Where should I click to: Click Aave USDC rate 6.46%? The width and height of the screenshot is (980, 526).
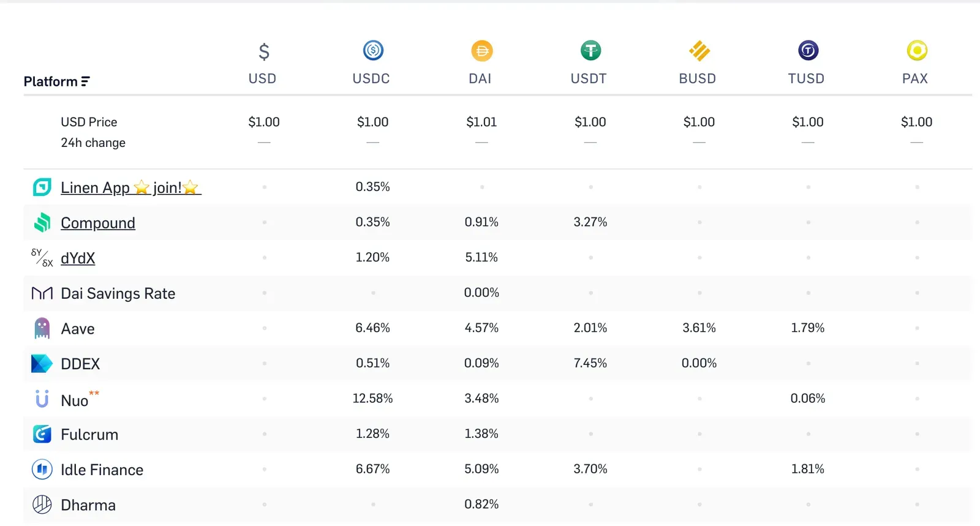coord(373,328)
